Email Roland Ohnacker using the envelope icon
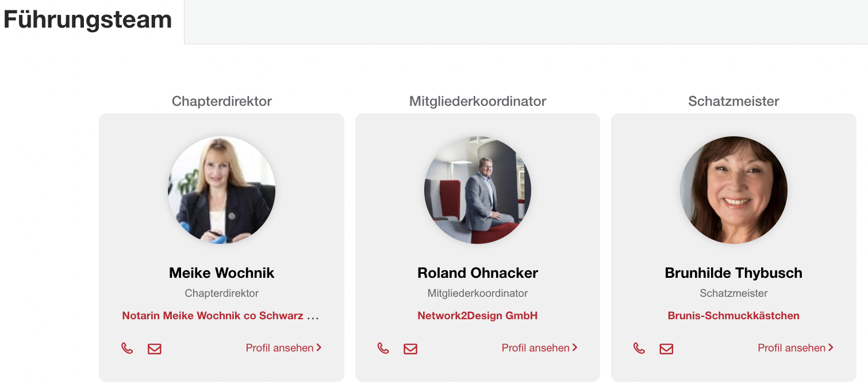 point(410,349)
